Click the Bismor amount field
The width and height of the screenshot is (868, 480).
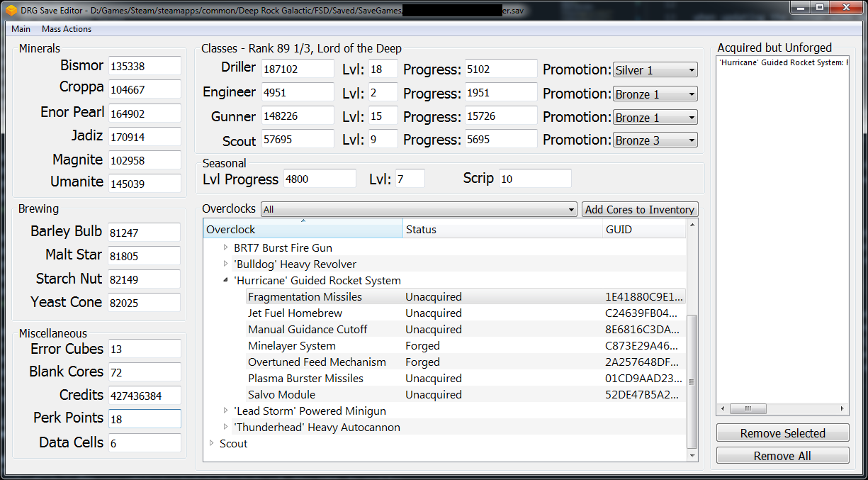(x=145, y=66)
